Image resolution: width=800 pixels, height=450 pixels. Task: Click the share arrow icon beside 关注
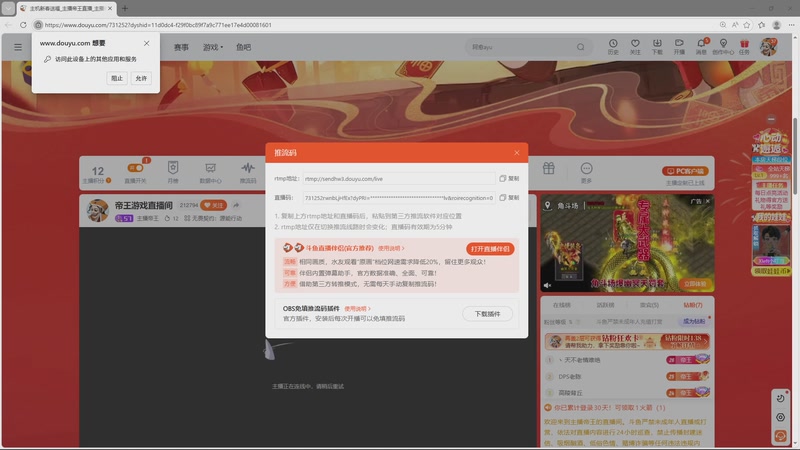coord(236,205)
